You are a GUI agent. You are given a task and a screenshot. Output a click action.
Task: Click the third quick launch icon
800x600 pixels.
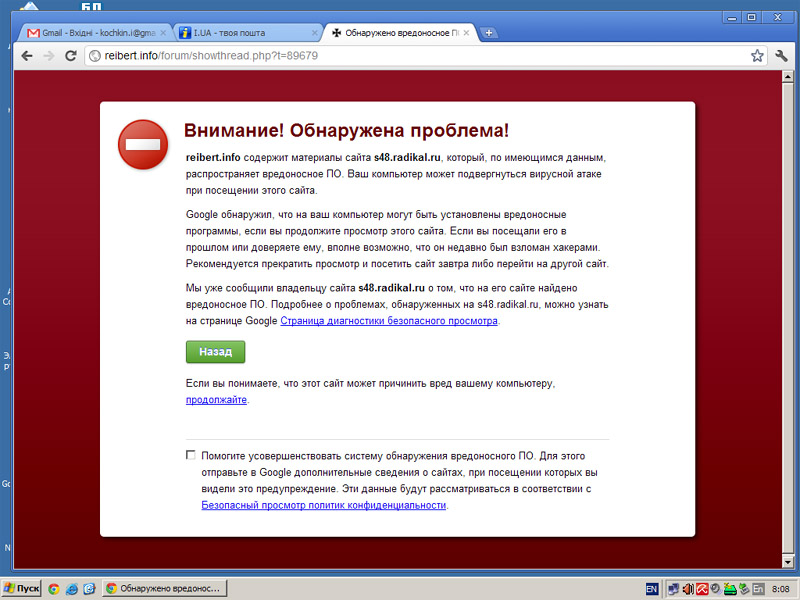pos(89,589)
